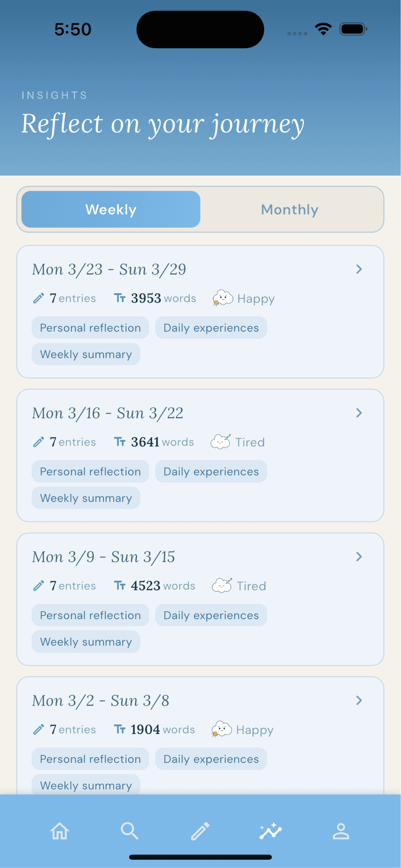Switch to the Monthly view

click(290, 210)
